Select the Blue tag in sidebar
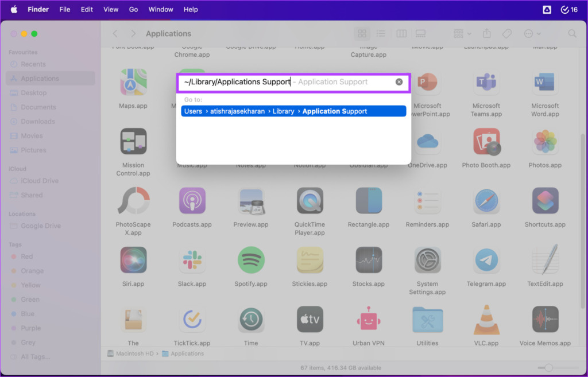Viewport: 588px width, 377px height. (51, 314)
